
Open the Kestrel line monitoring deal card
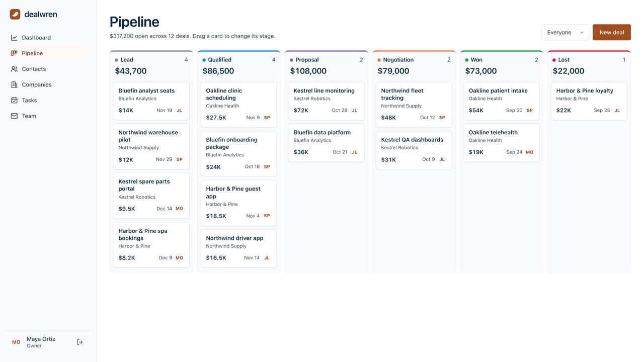[x=327, y=101]
